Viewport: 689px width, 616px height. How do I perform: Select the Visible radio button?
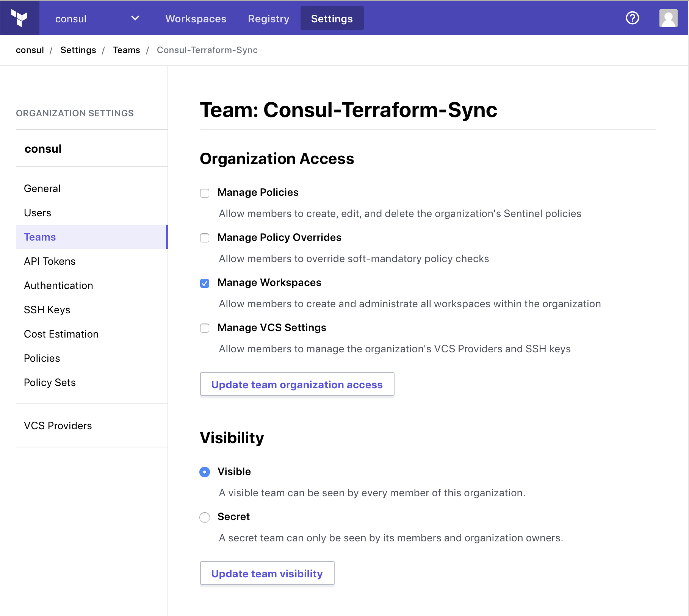[205, 472]
